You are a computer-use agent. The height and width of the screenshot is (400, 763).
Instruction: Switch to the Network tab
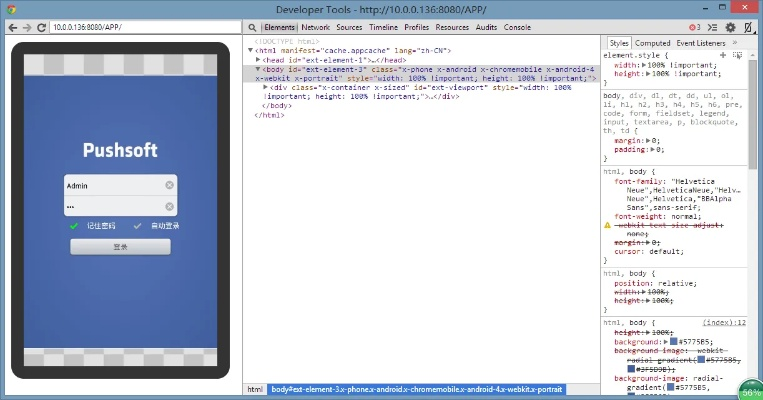[315, 27]
